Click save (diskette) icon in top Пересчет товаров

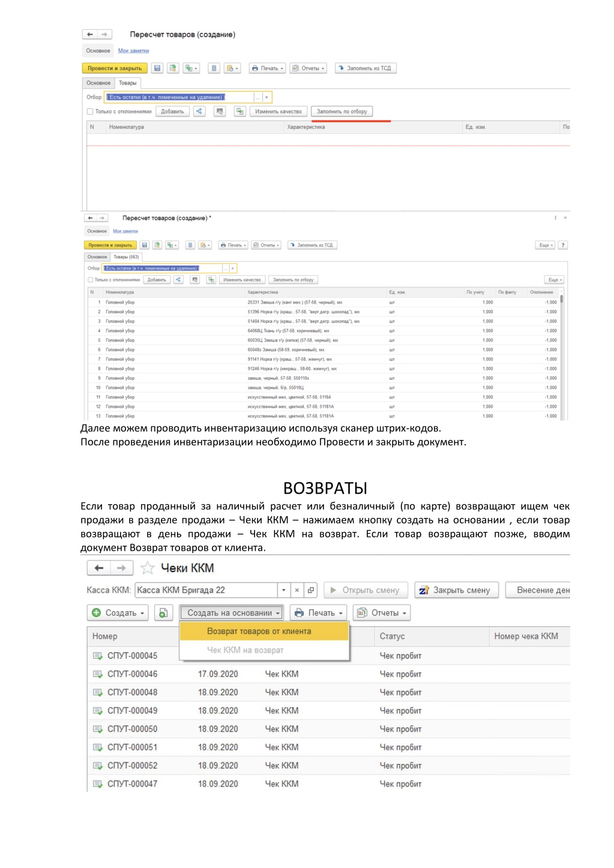(x=157, y=68)
